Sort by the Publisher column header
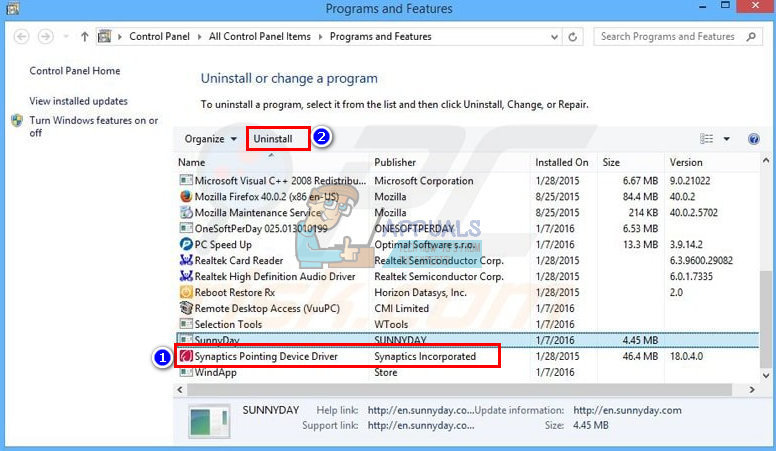Viewport: 776px width, 451px height. point(395,162)
